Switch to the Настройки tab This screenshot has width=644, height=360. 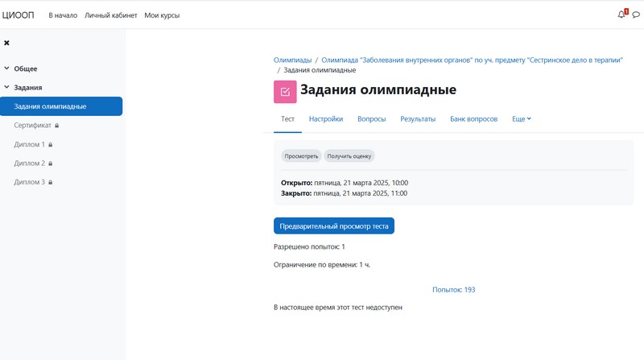pos(325,119)
